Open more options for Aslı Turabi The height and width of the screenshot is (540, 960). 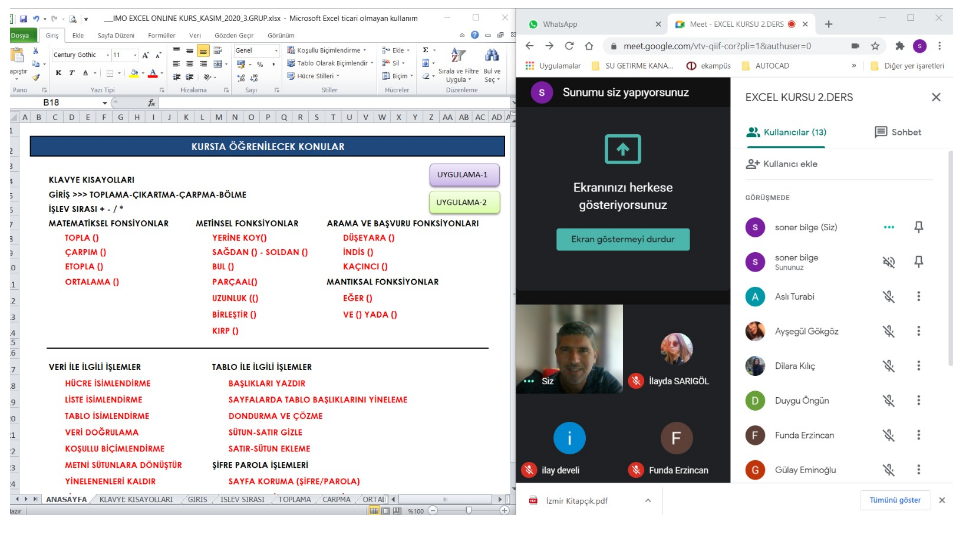coord(918,296)
